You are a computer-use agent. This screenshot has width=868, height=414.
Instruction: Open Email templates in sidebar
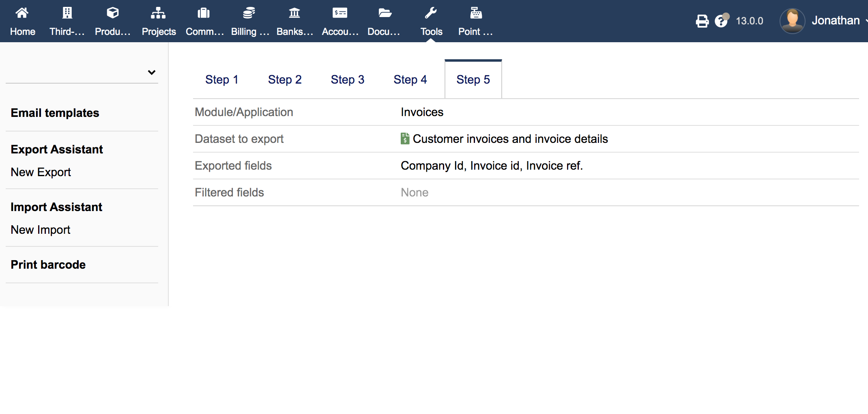coord(55,113)
